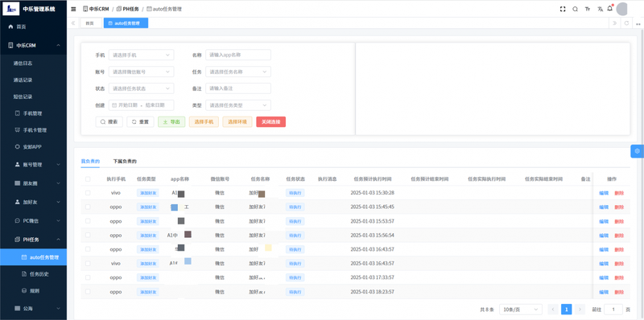Click the fullscreen icon in the top bar
This screenshot has width=644, height=320.
coord(563,9)
